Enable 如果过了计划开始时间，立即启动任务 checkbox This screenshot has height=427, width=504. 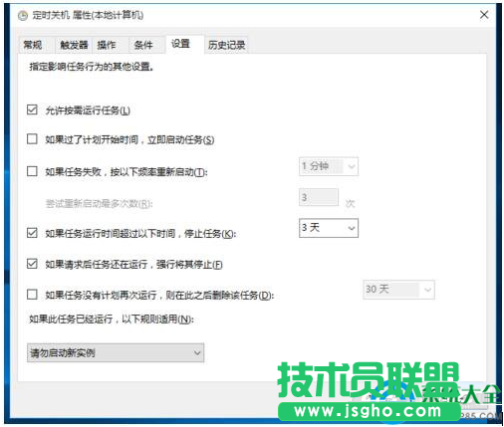(32, 138)
